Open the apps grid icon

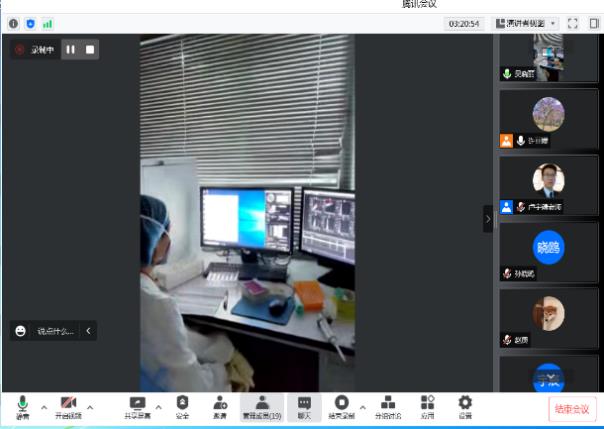coord(427,405)
